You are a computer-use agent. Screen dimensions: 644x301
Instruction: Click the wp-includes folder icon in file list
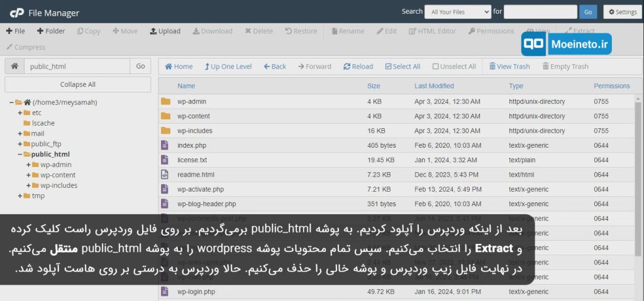[165, 131]
